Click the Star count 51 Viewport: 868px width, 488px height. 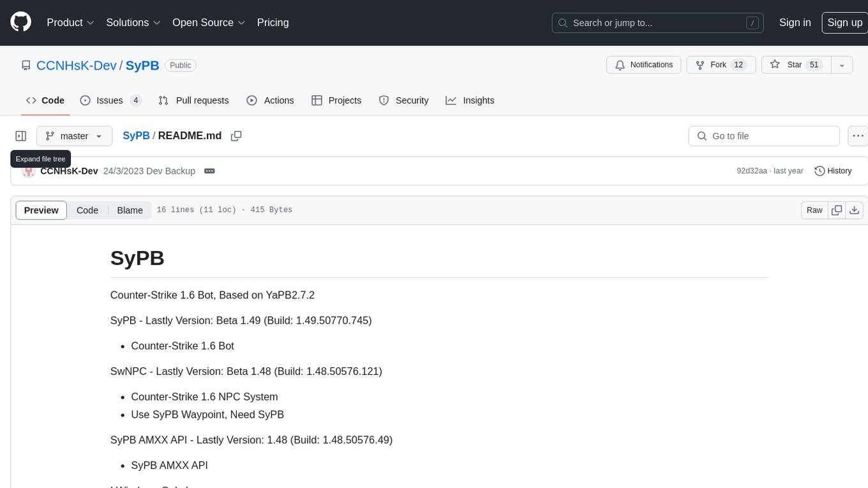[x=814, y=65]
